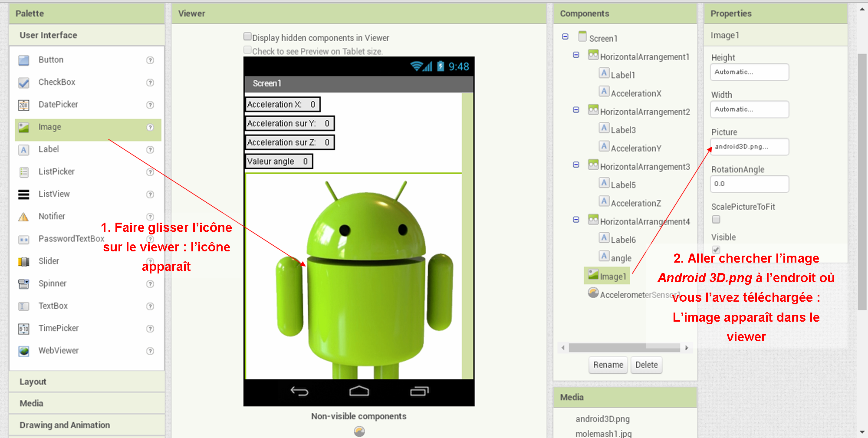Screen dimensions: 868x438
Task: Click the ListView icon
Action: (x=24, y=194)
